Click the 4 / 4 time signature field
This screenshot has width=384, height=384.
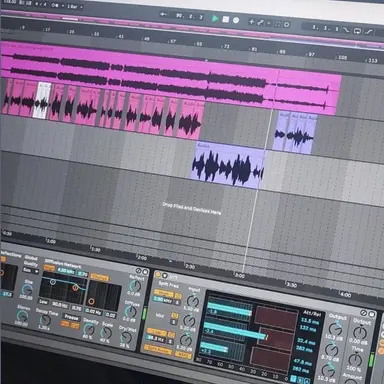[41, 4]
